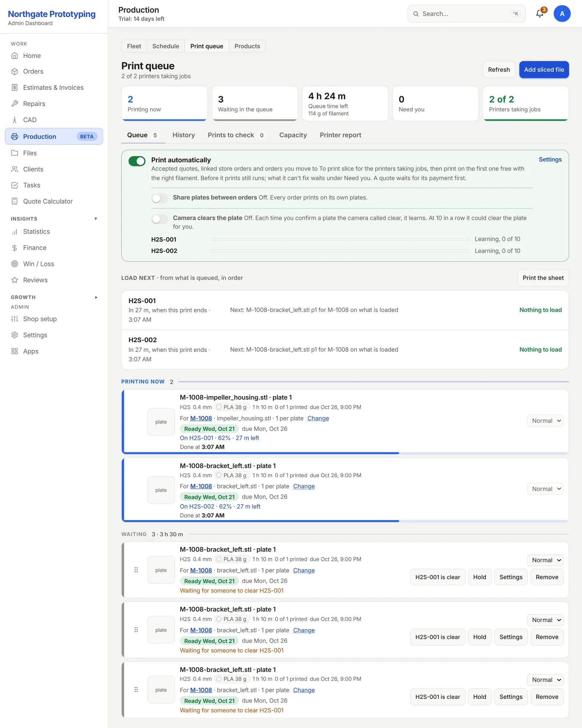Click the Win / Loss target icon
Viewport: 582px width, 728px height.
(x=15, y=264)
